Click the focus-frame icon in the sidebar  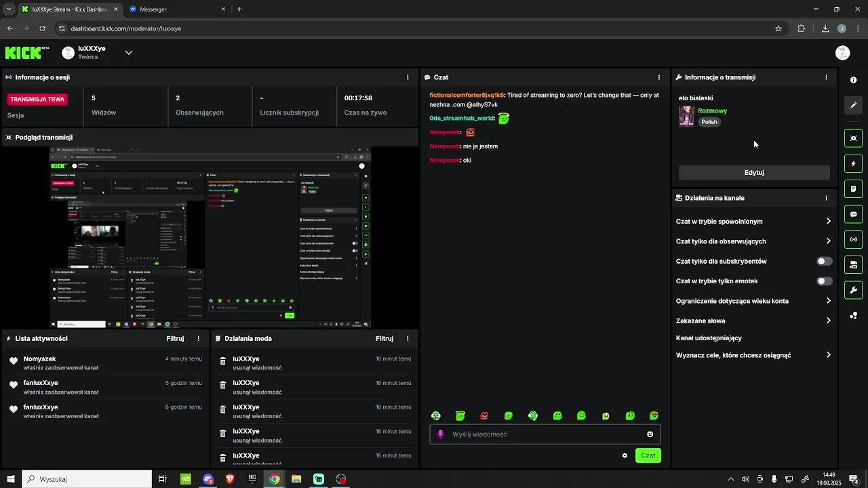853,138
